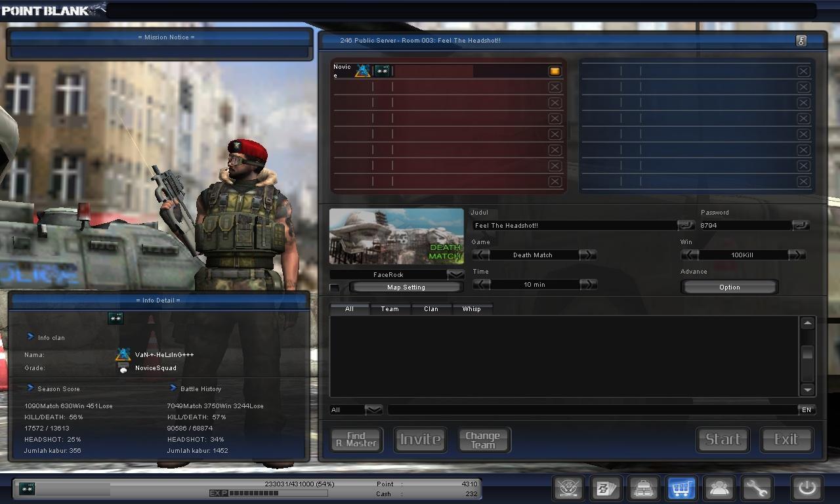Click the arrow icon beside Info clan

[x=30, y=337]
